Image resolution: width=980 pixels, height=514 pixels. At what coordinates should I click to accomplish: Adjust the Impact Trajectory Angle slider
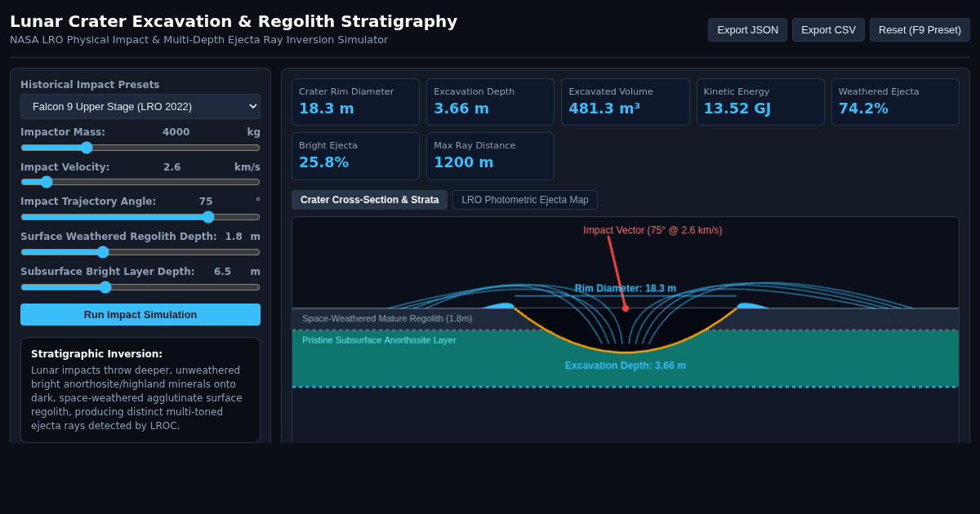[x=140, y=217]
